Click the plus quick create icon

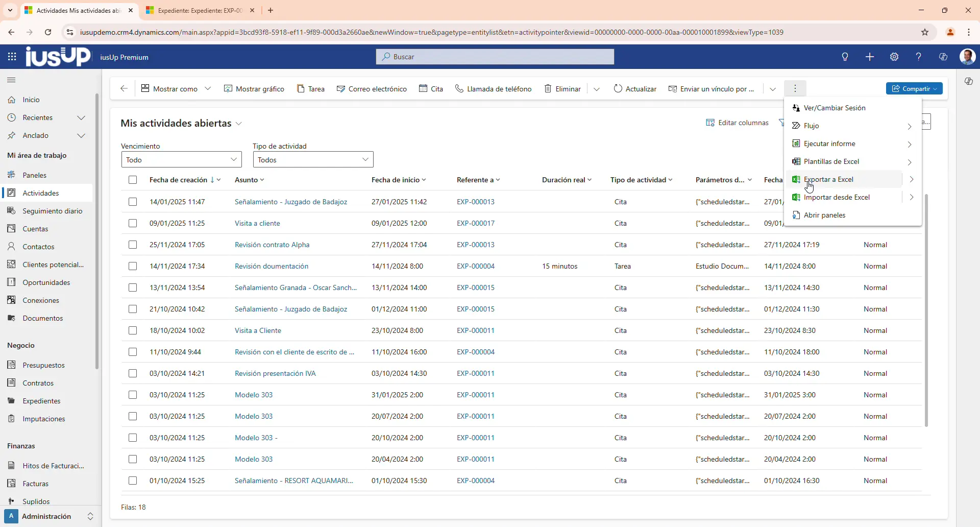click(x=870, y=57)
